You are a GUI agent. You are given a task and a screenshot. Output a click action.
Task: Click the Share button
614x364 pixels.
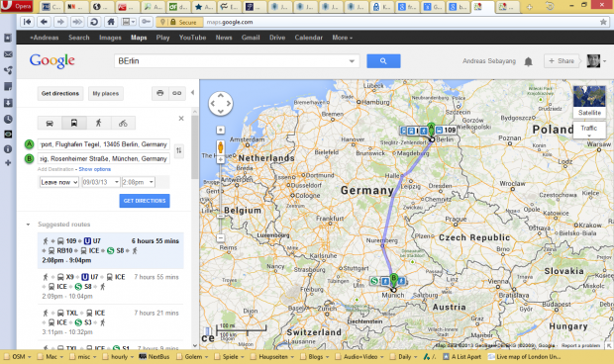562,61
